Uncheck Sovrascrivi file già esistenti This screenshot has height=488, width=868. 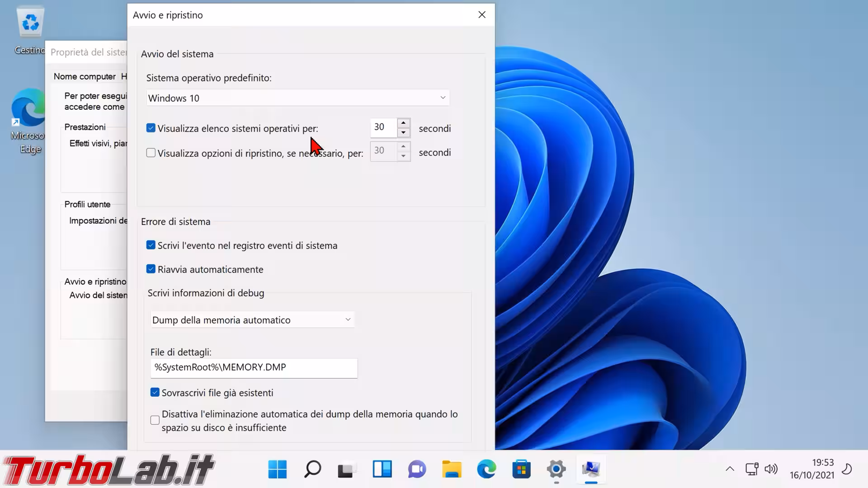pyautogui.click(x=155, y=393)
